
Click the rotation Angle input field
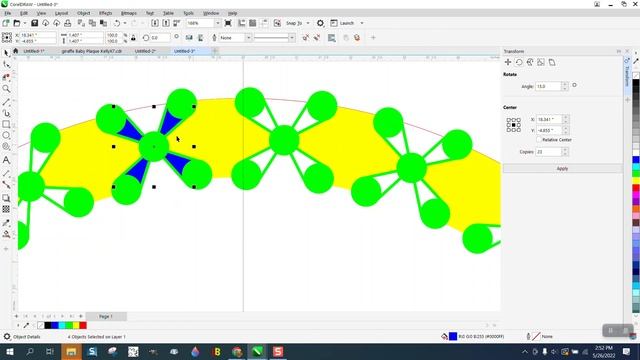pos(549,87)
